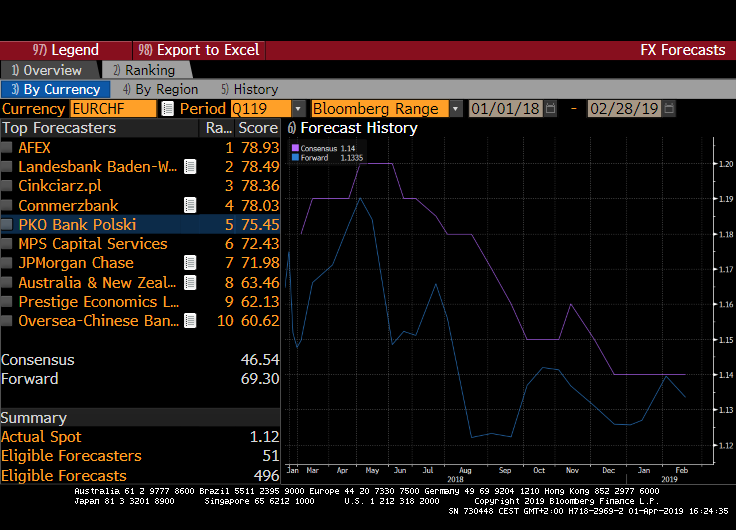Open report icon next to Commerzbank
Image resolution: width=736 pixels, height=530 pixels.
[x=190, y=206]
